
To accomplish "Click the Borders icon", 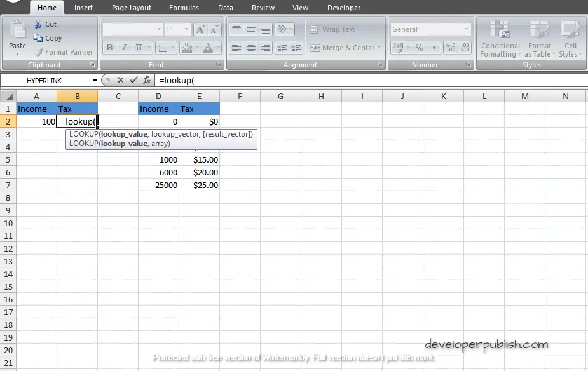I will point(163,48).
